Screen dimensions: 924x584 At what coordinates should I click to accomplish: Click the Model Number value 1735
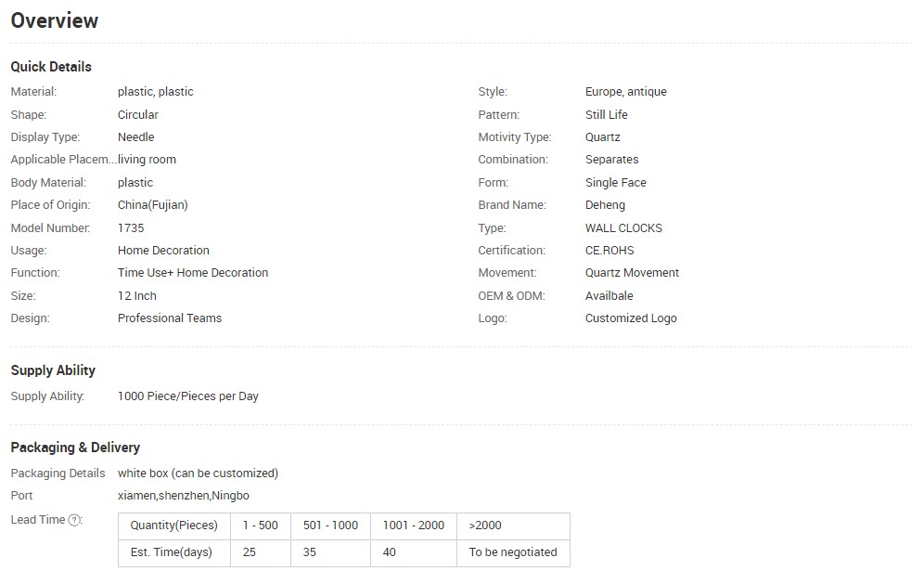(131, 228)
